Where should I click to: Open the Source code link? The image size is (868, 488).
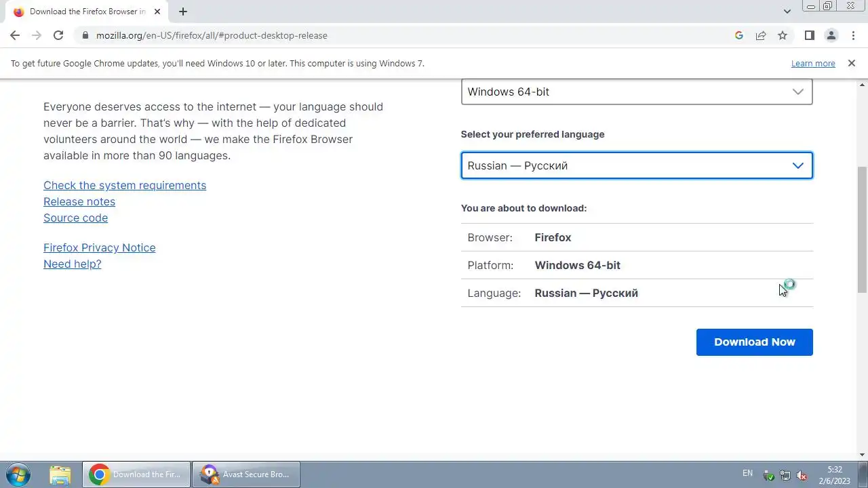(x=75, y=218)
